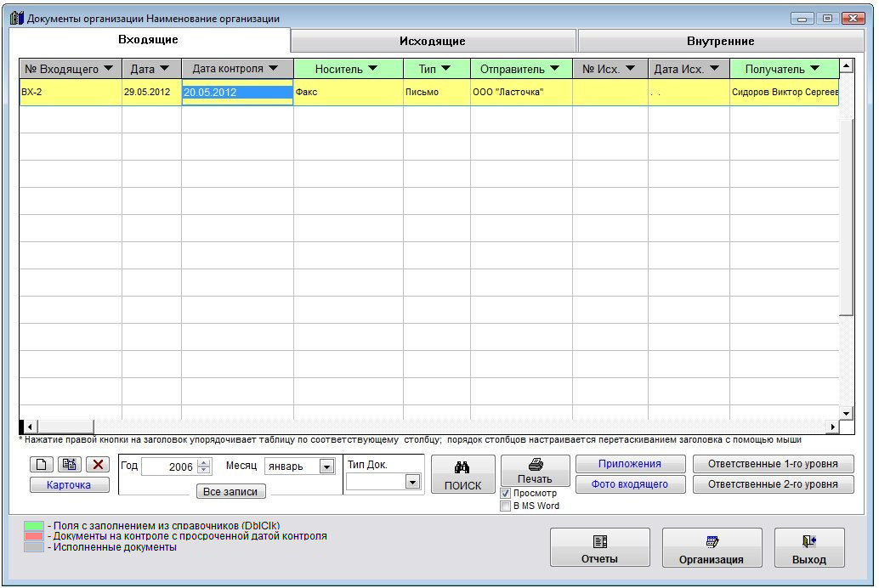The image size is (879, 588).
Task: Click the printer Печать button
Action: [535, 471]
